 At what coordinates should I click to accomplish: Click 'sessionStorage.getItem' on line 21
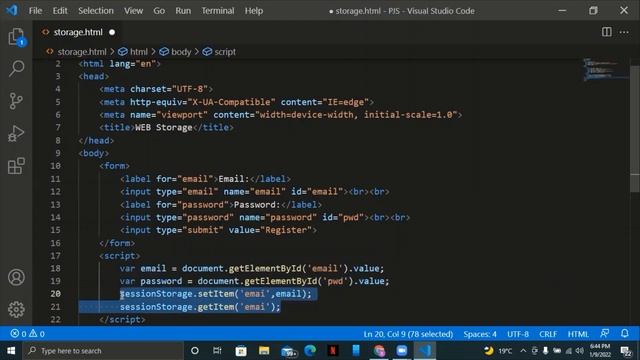[x=177, y=307]
